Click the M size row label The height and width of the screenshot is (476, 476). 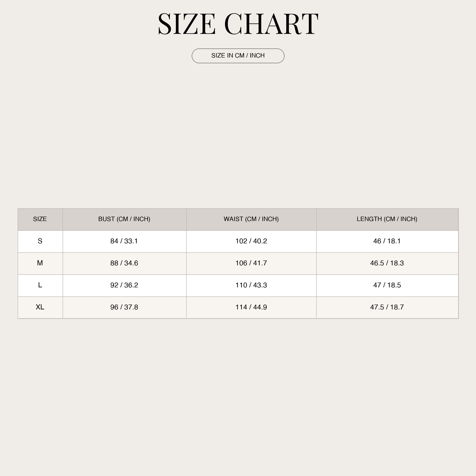coord(40,263)
